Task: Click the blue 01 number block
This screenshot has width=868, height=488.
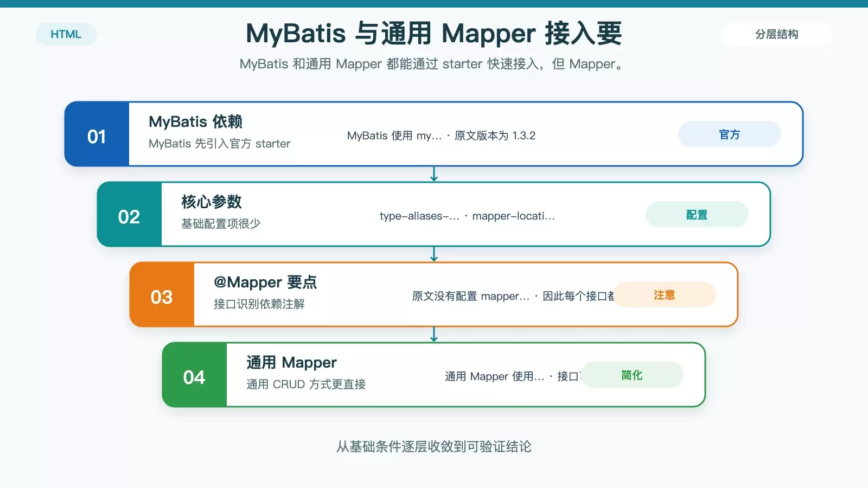Action: [97, 134]
